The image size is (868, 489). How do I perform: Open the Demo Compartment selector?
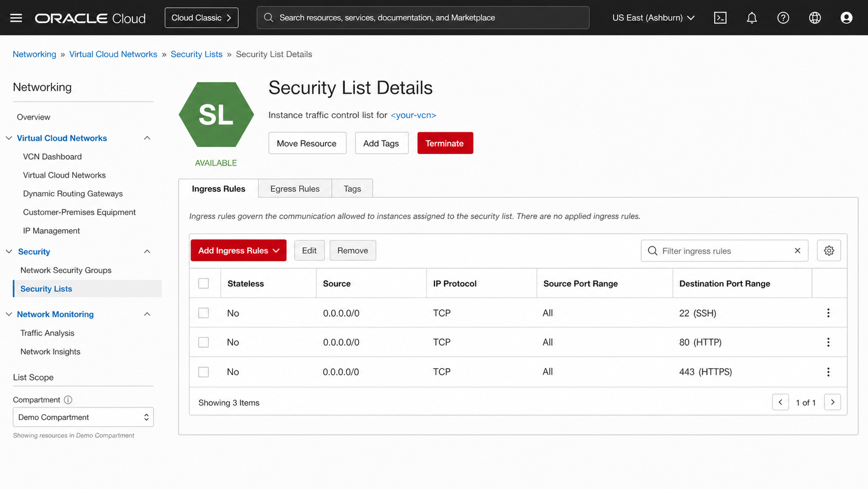[x=83, y=417]
